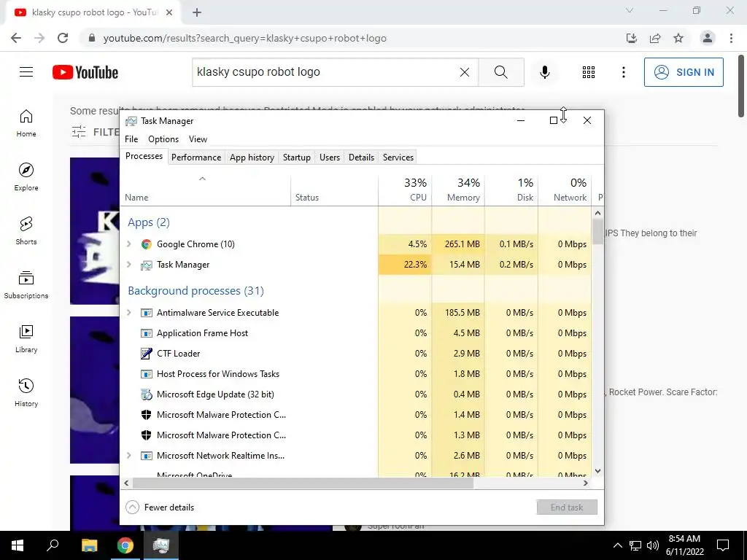Switch to the Performance tab
Image resolution: width=747 pixels, height=560 pixels.
tap(196, 157)
